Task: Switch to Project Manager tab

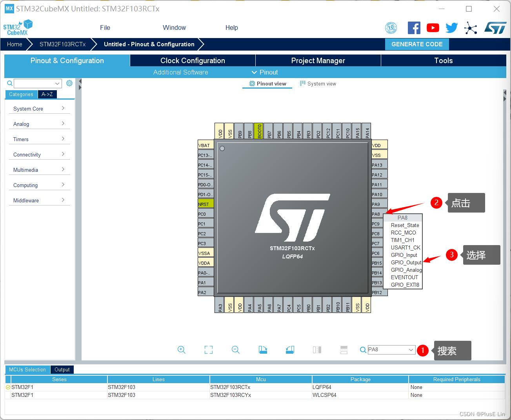Action: (318, 60)
